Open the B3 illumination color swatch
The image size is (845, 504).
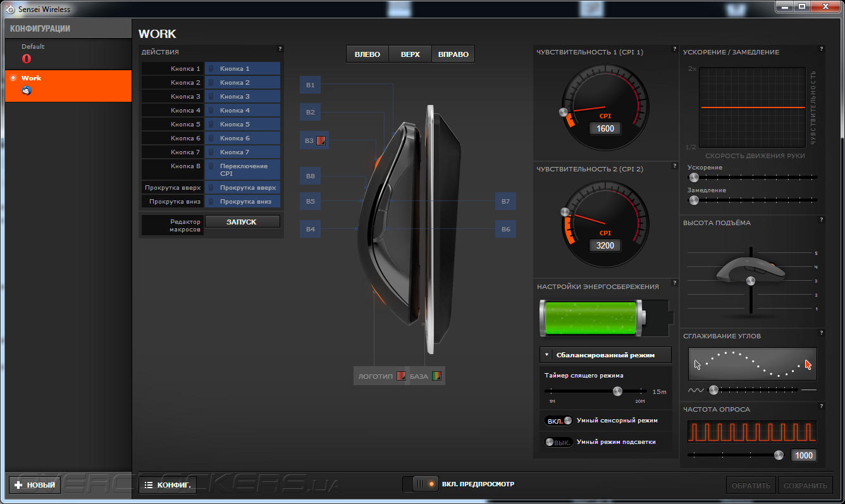point(321,140)
